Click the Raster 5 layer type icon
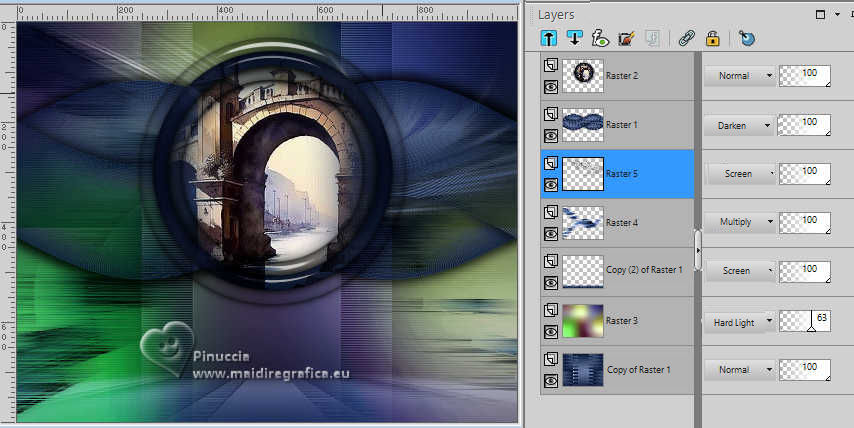The height and width of the screenshot is (428, 854). tap(551, 163)
